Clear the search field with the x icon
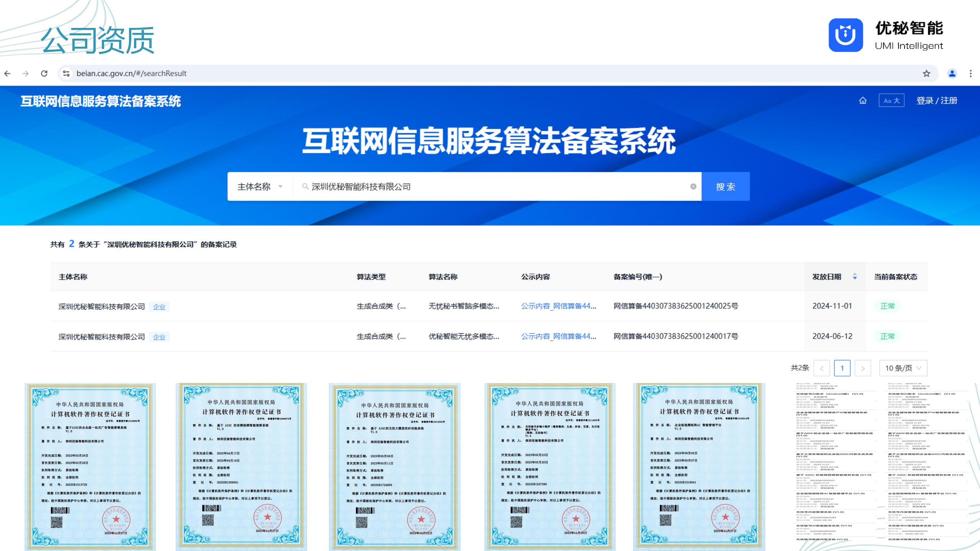This screenshot has width=980, height=551. click(x=693, y=186)
